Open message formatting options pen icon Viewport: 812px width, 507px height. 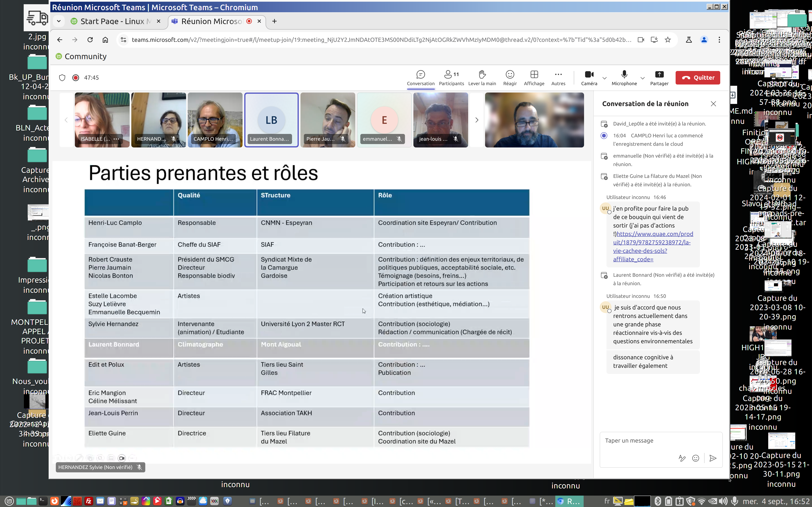(682, 458)
